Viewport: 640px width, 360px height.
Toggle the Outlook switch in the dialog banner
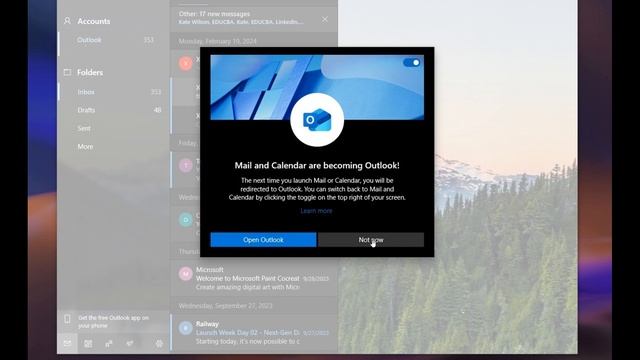[411, 62]
